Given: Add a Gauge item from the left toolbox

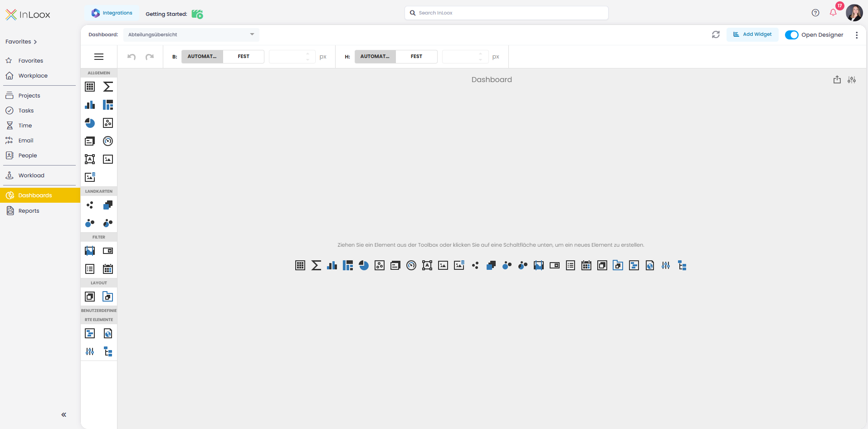Looking at the screenshot, I should [x=108, y=141].
